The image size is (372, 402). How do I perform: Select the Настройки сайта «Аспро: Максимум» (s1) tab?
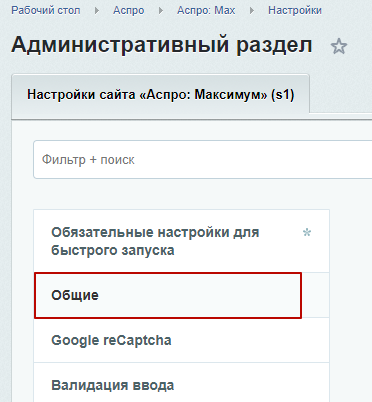click(x=161, y=95)
